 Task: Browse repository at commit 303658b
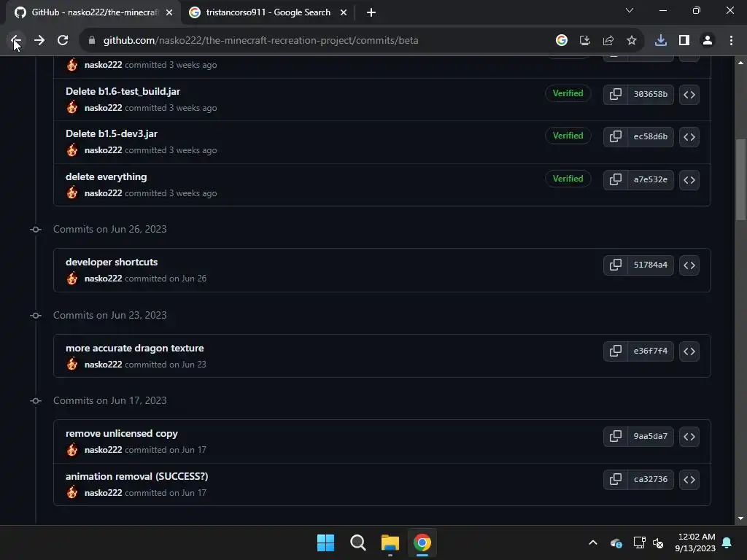pos(689,94)
